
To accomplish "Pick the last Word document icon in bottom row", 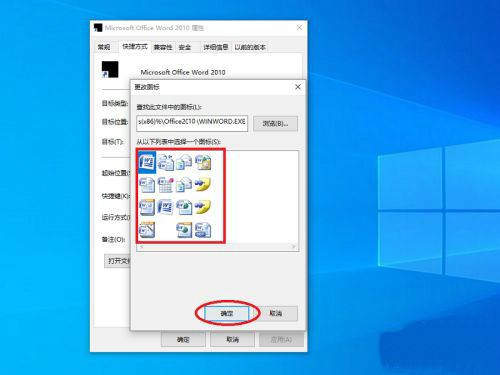I will (x=203, y=230).
